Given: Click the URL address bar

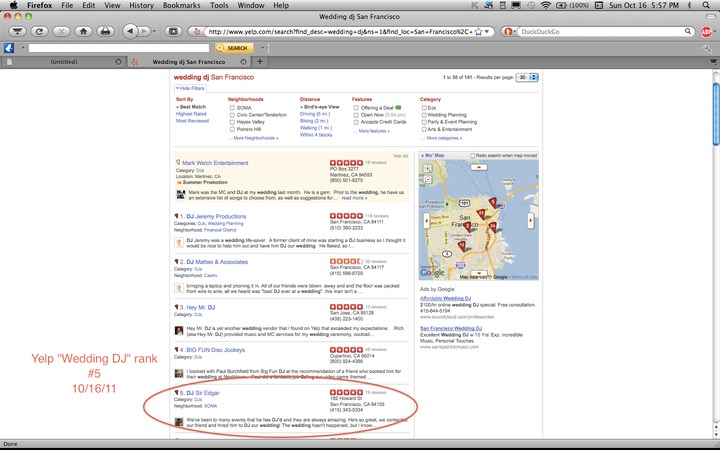Looking at the screenshot, I should [340, 32].
